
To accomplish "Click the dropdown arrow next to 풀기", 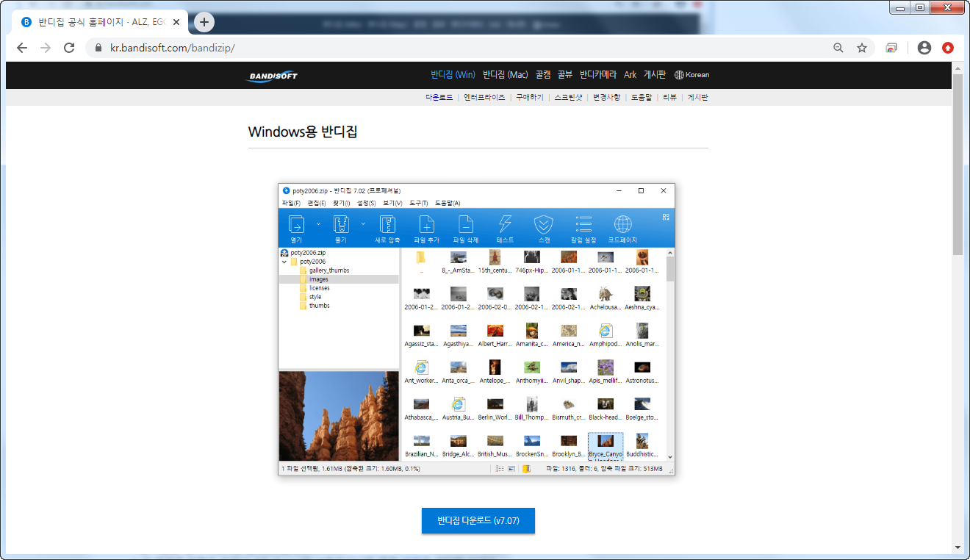I will [x=362, y=223].
